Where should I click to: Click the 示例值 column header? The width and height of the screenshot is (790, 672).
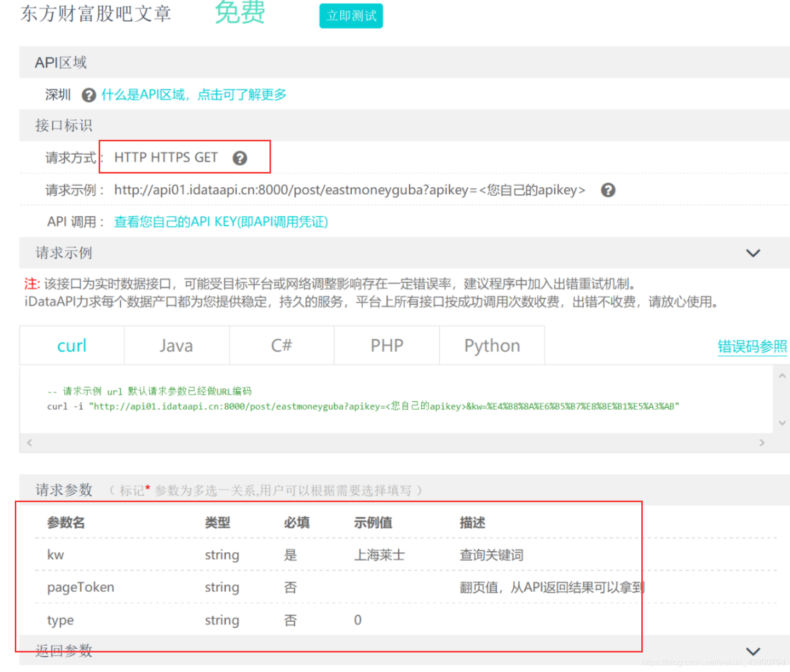click(373, 523)
